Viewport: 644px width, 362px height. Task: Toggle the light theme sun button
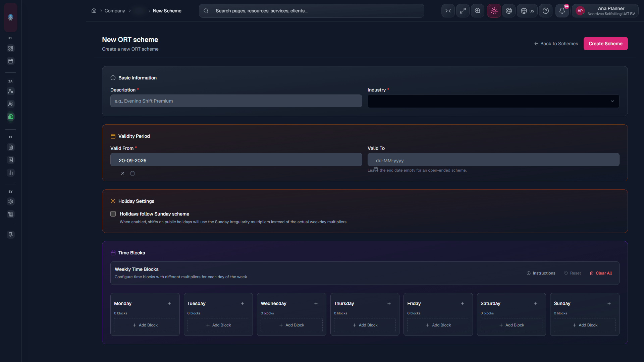point(494,11)
